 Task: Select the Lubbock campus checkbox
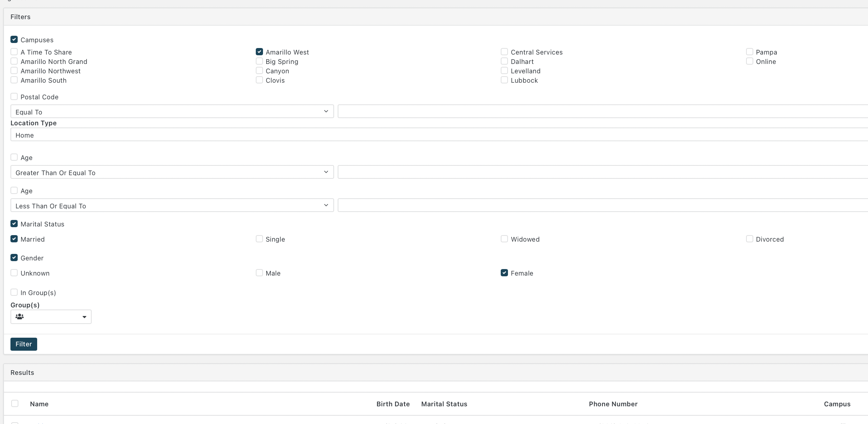[x=504, y=80]
